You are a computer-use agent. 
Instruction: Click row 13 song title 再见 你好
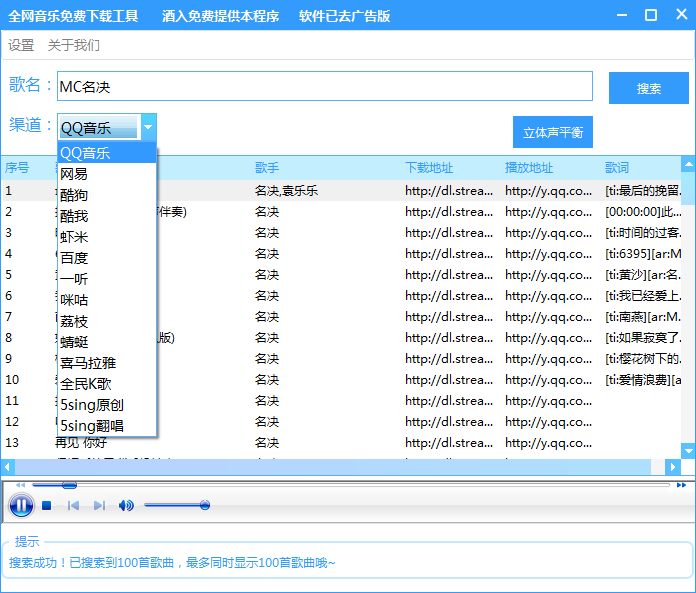pos(81,443)
